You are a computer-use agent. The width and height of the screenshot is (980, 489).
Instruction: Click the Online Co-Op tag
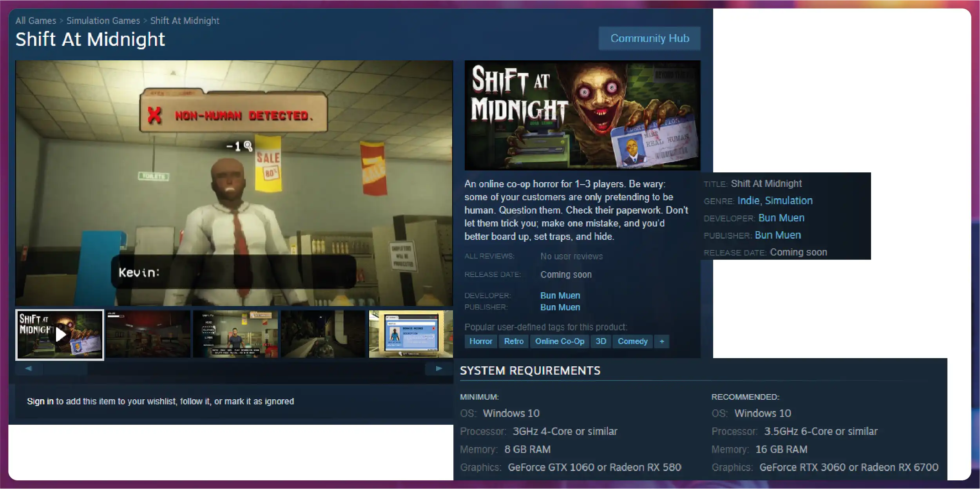[559, 341]
